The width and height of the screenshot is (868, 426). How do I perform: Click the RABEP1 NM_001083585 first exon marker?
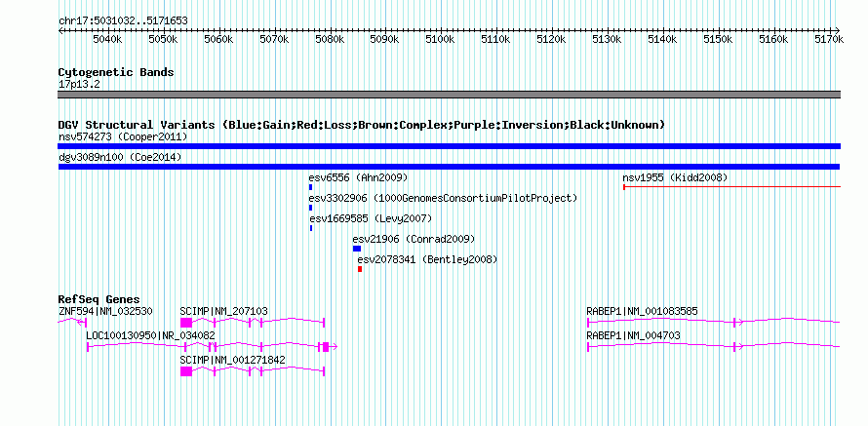click(x=588, y=323)
